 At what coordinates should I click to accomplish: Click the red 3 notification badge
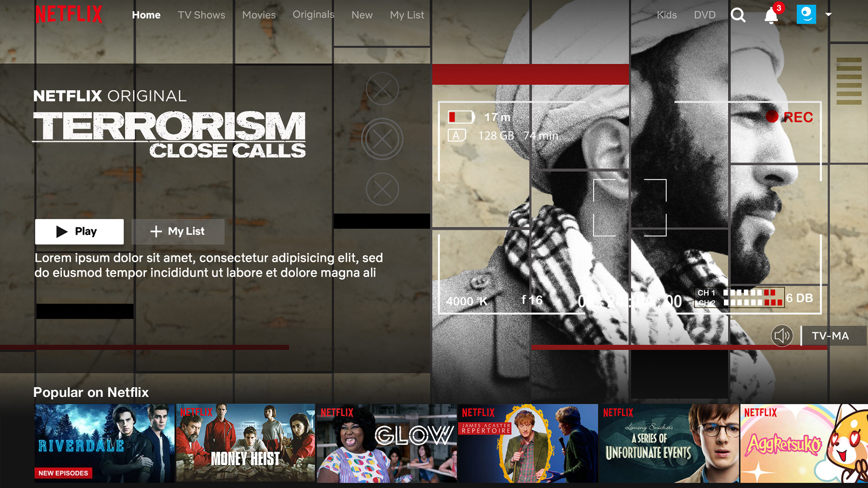778,8
